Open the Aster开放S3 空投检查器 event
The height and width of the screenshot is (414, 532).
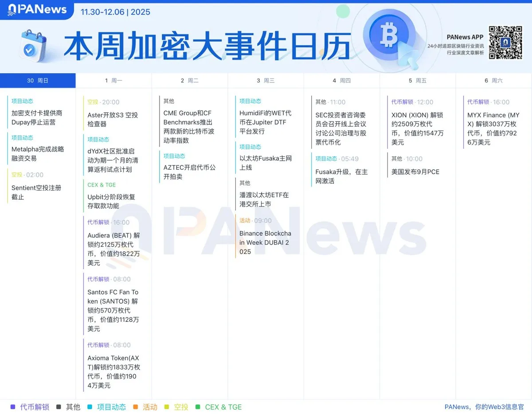click(113, 120)
